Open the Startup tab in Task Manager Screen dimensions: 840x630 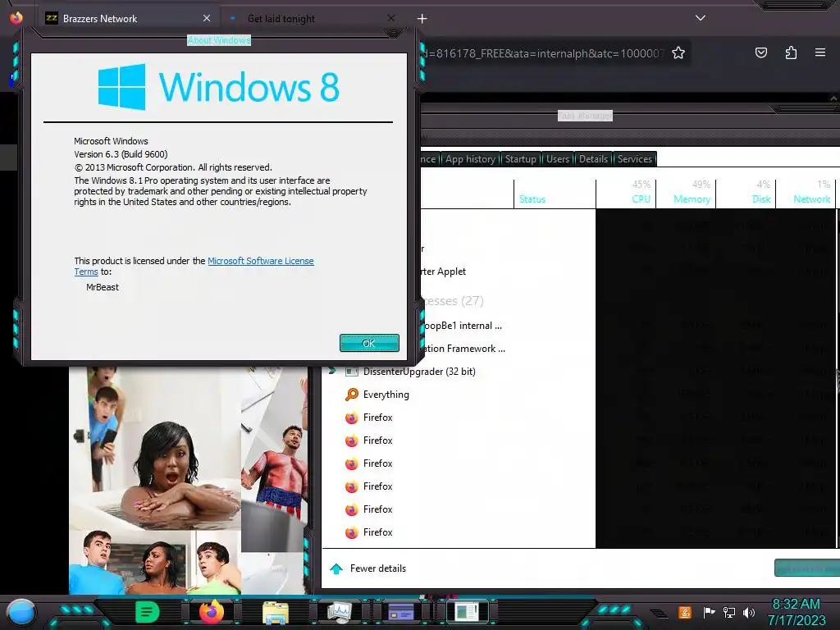coord(520,159)
